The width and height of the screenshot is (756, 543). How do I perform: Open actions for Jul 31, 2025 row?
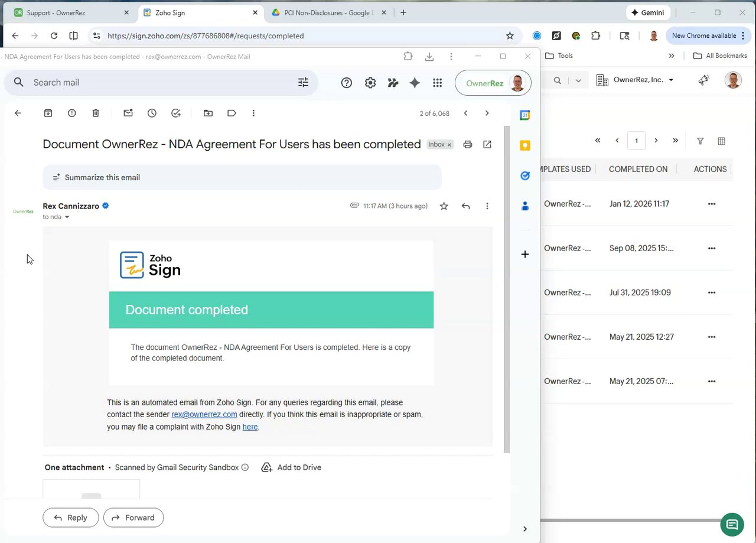[x=712, y=292]
